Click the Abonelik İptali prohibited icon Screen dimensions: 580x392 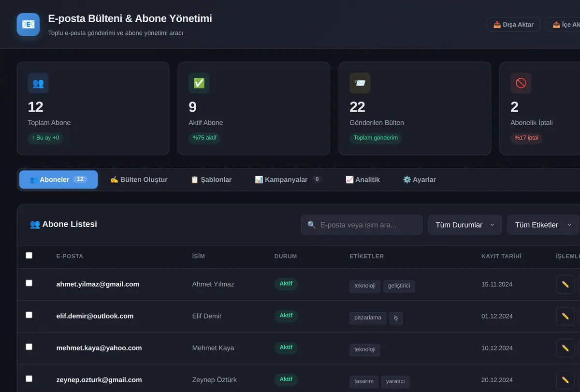coord(521,83)
